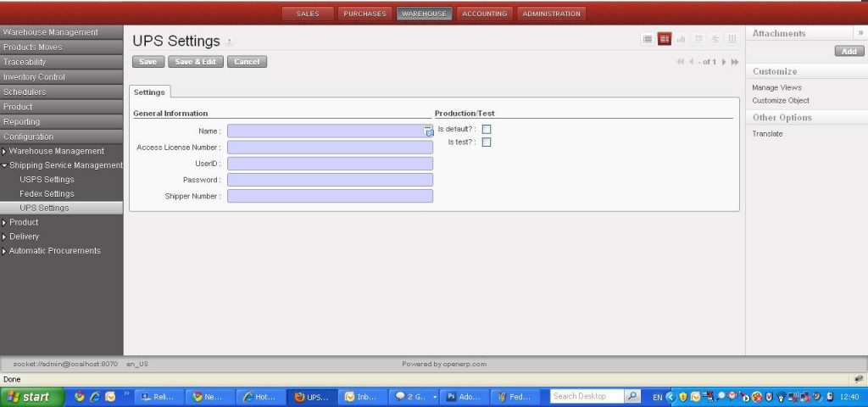Image resolution: width=868 pixels, height=407 pixels.
Task: Select the Settings tab
Action: click(x=149, y=92)
